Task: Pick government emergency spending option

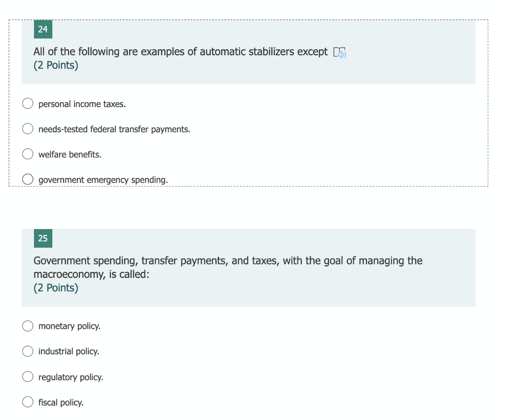Action: [28, 179]
